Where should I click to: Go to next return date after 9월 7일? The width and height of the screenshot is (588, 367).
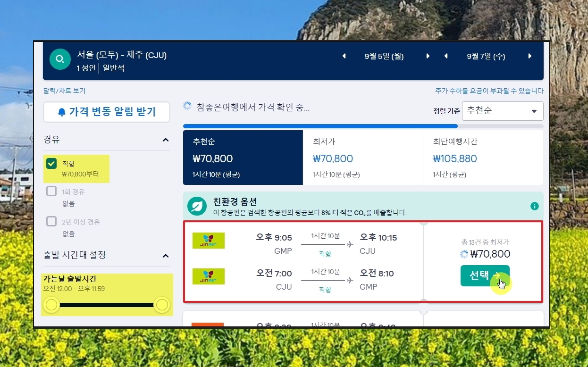point(530,56)
